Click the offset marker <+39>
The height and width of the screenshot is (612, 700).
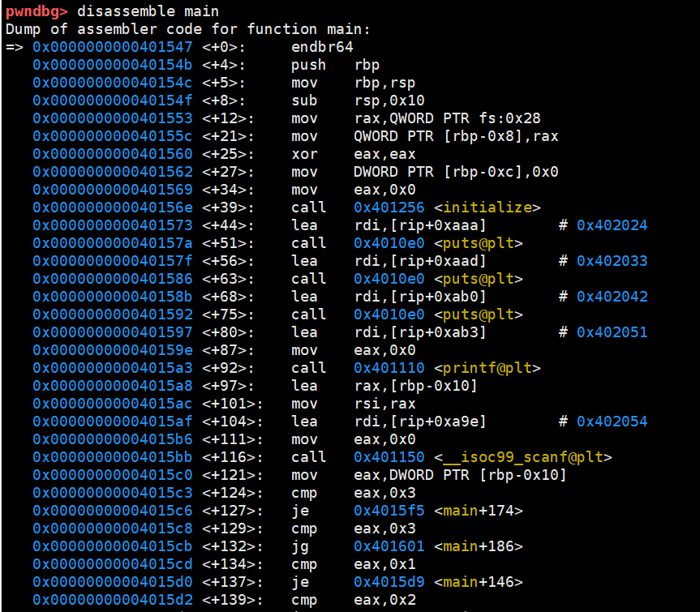pyautogui.click(x=228, y=208)
